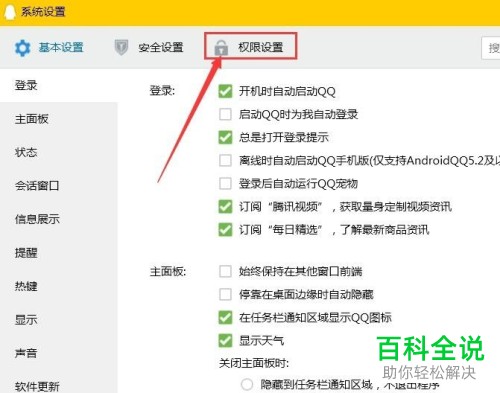
Task: Open the 基本设置 tab
Action: tap(61, 48)
